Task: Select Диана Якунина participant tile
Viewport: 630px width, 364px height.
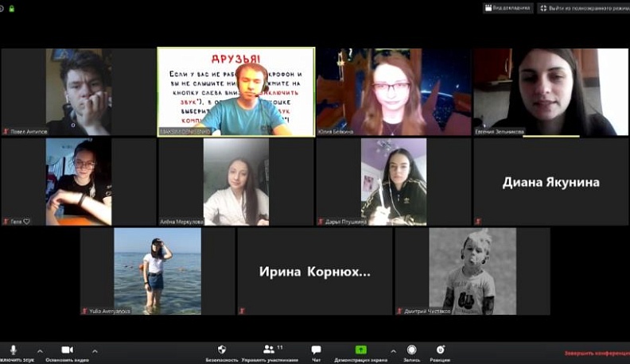Action: click(x=550, y=182)
